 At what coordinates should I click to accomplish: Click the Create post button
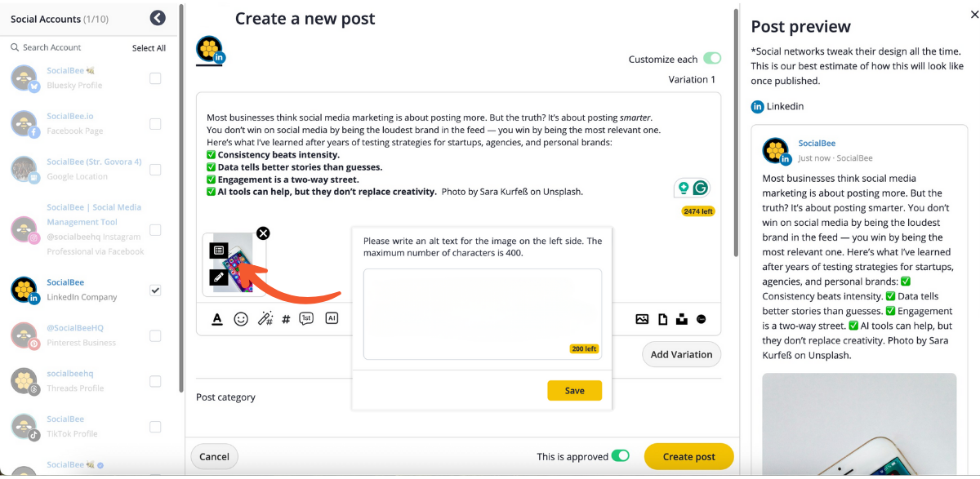(688, 456)
